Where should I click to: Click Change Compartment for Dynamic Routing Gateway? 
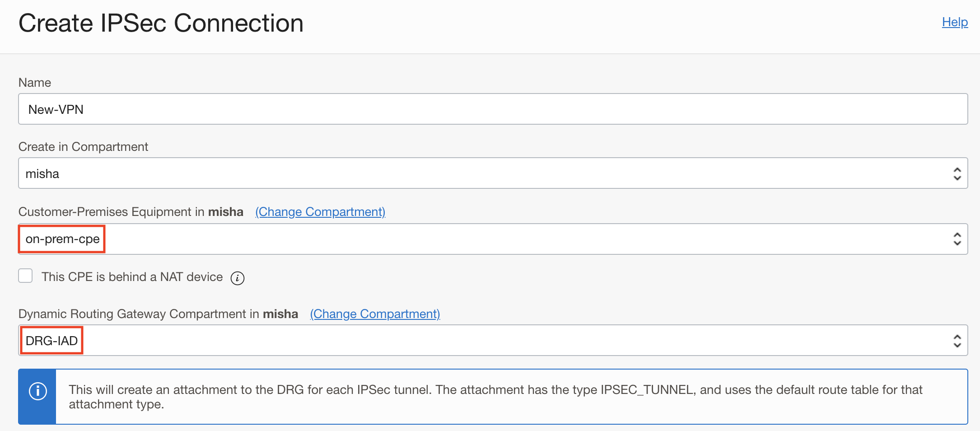tap(375, 314)
